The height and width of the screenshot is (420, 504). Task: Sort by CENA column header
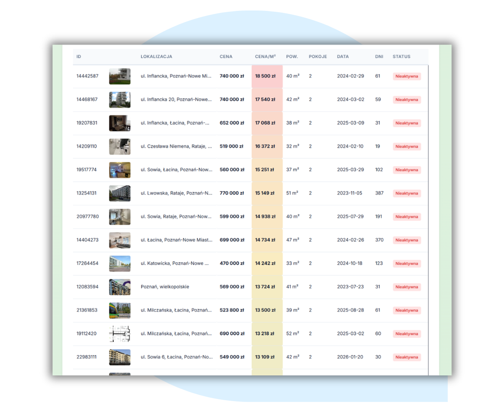(x=226, y=57)
